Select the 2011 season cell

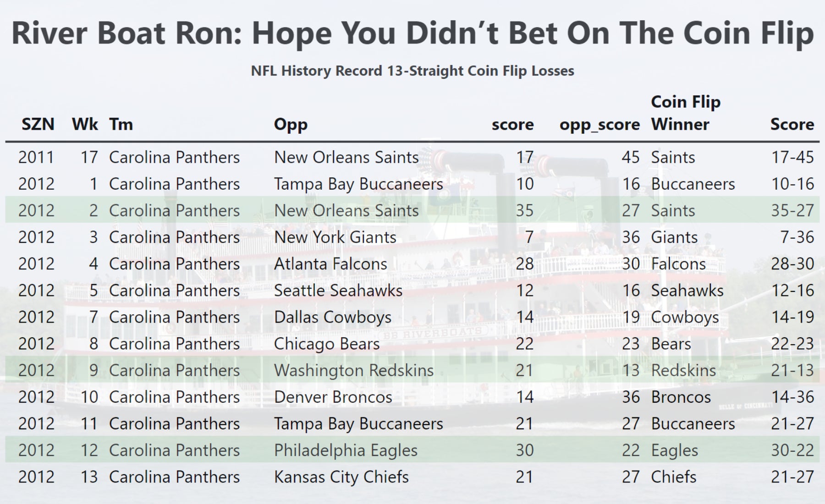coord(36,157)
